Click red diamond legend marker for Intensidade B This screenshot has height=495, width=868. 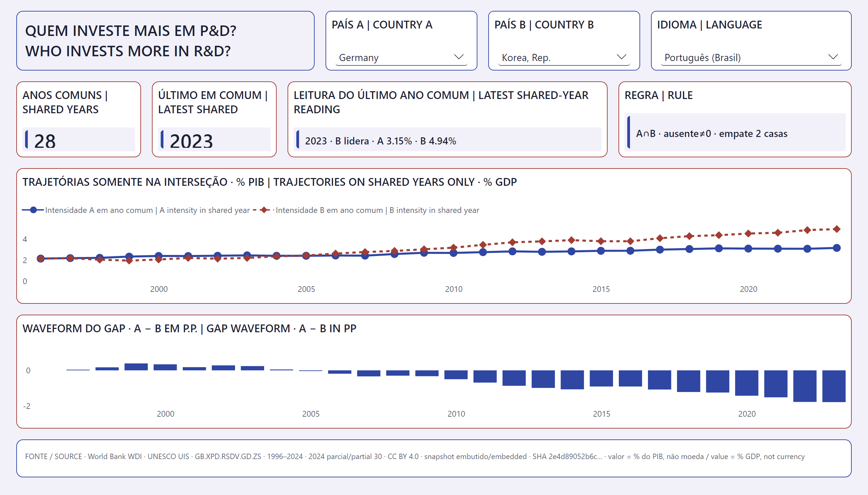pos(263,210)
